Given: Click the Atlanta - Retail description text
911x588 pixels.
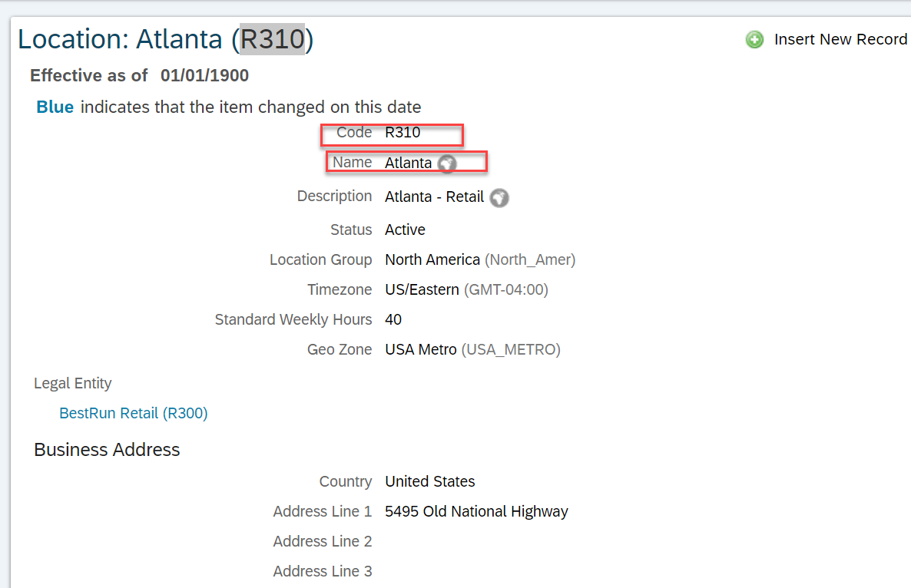Looking at the screenshot, I should pyautogui.click(x=434, y=197).
